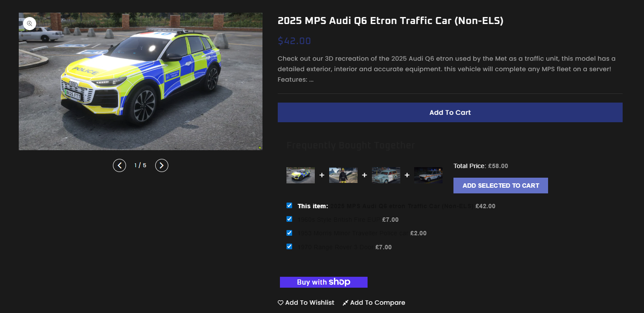Open the firefighter EUP bundle thumbnail
The image size is (644, 313).
[x=343, y=175]
